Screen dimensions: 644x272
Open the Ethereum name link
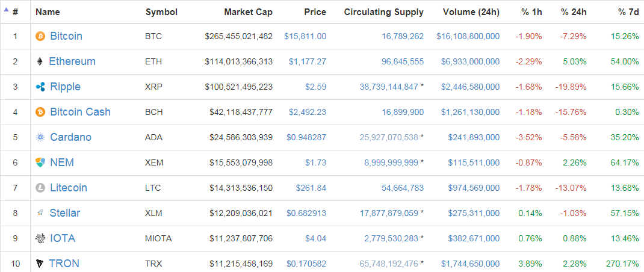click(x=72, y=61)
